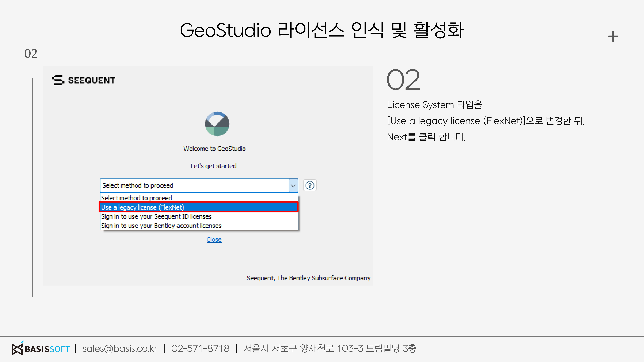The image size is (644, 362).
Task: Click the phone number 02-571-8718
Action: (x=200, y=348)
